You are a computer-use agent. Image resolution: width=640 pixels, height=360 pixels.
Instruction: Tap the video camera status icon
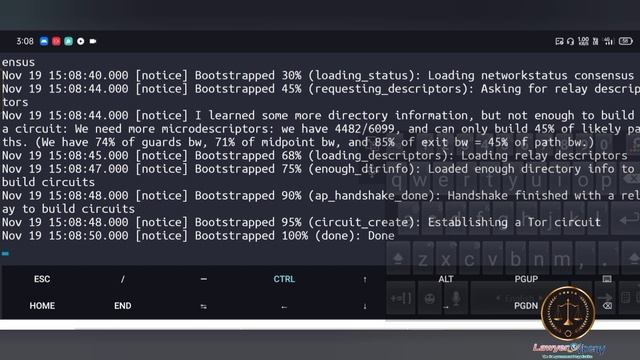tap(93, 41)
